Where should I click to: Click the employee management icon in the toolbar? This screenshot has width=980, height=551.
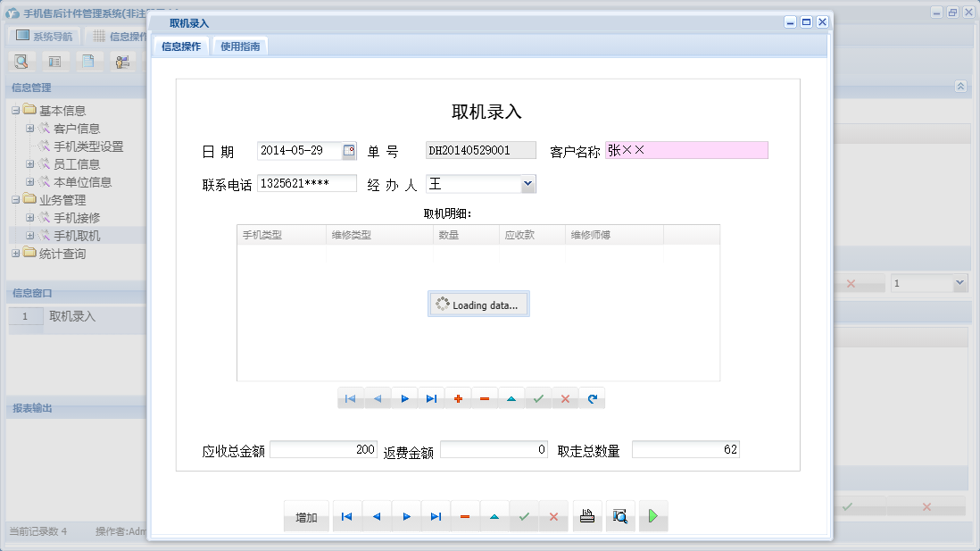click(x=123, y=61)
